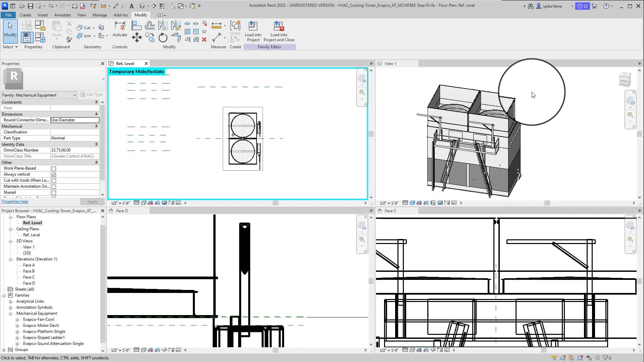The height and width of the screenshot is (362, 644).
Task: Switch to the Create ribbon tab
Action: click(x=25, y=15)
